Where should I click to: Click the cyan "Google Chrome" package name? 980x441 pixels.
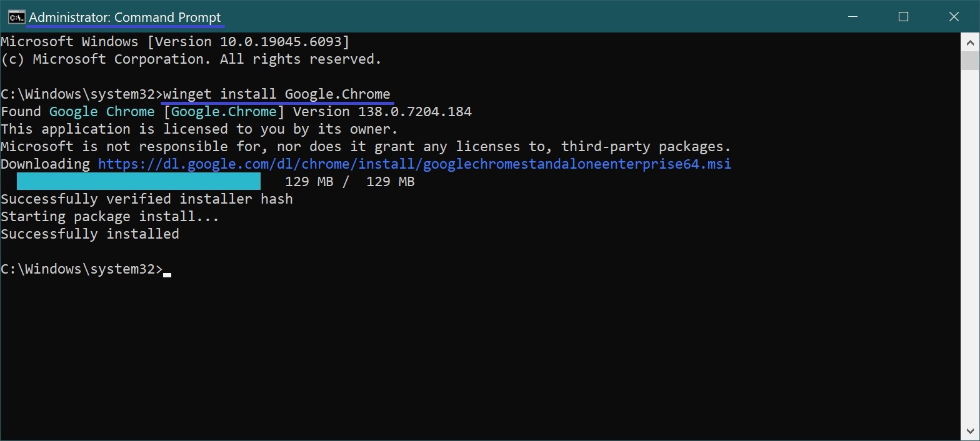[102, 112]
